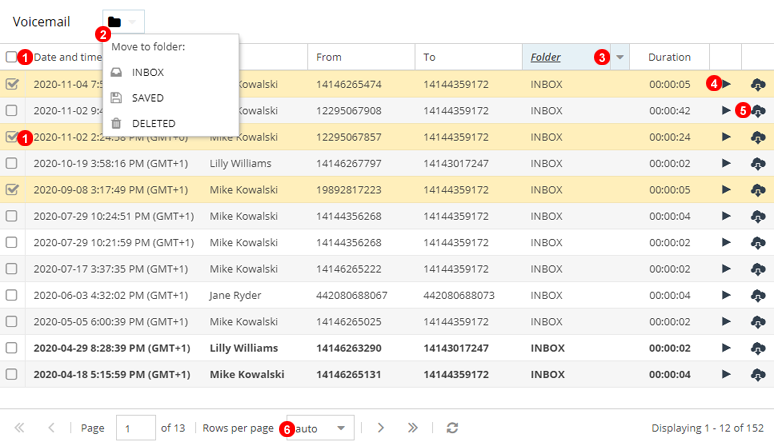Click the 14146265131 From number
This screenshot has height=446, width=774.
[349, 374]
